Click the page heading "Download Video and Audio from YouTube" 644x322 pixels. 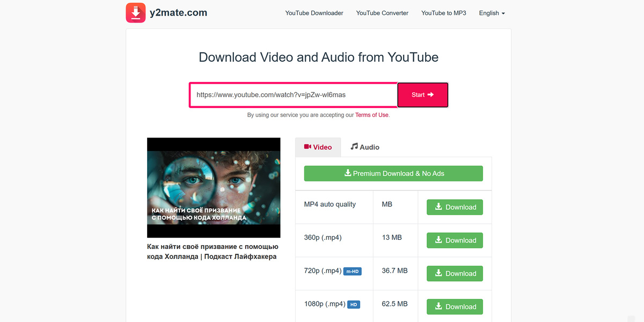click(x=319, y=57)
